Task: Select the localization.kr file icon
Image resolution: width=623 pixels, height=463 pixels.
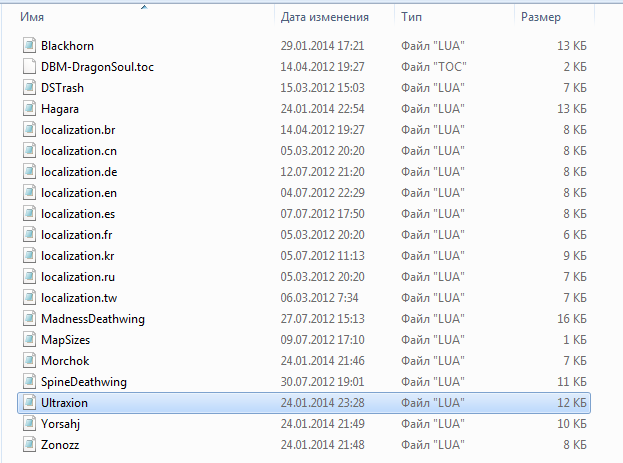Action: (29, 256)
